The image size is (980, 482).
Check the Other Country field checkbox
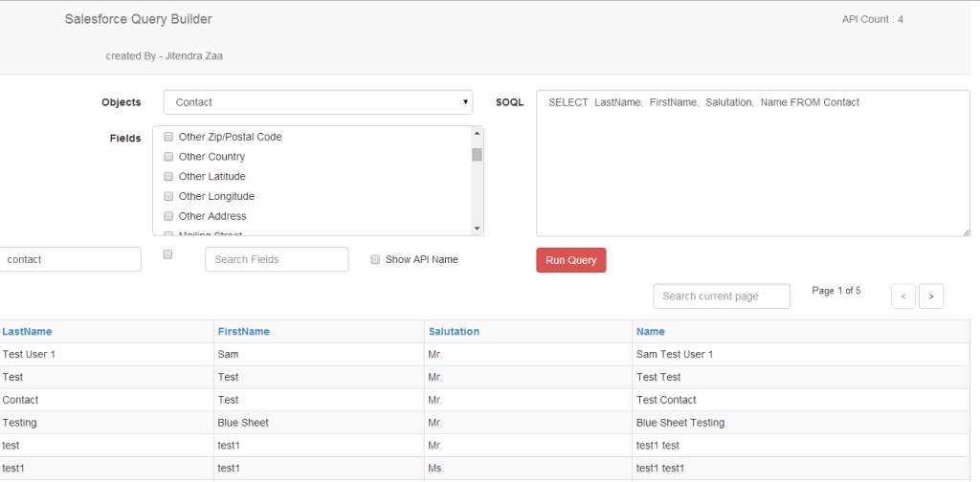168,157
